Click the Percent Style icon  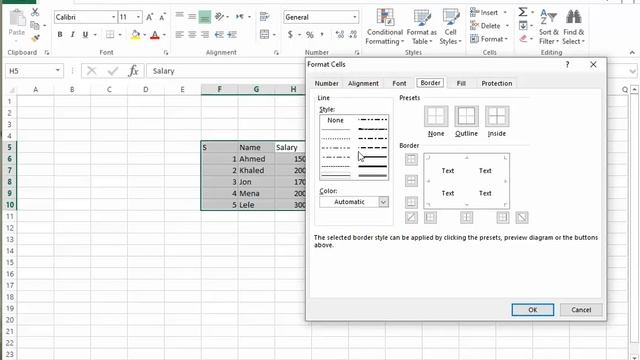point(310,35)
